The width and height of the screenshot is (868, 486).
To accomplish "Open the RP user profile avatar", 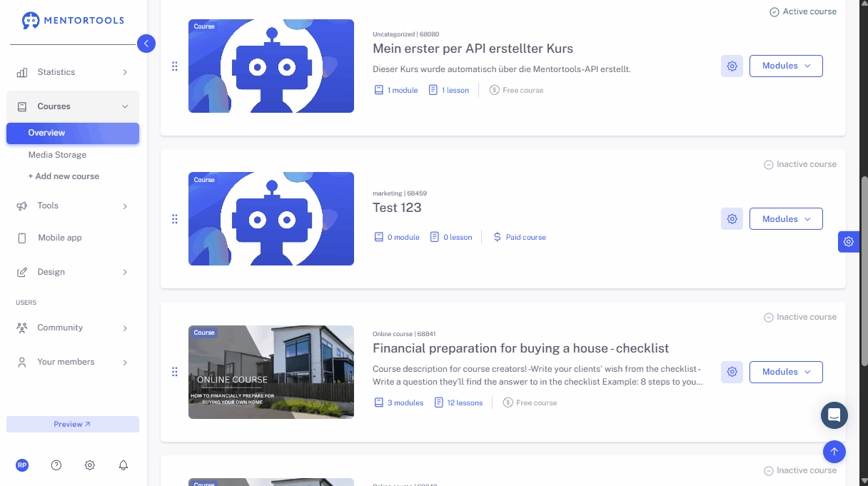I will (22, 465).
